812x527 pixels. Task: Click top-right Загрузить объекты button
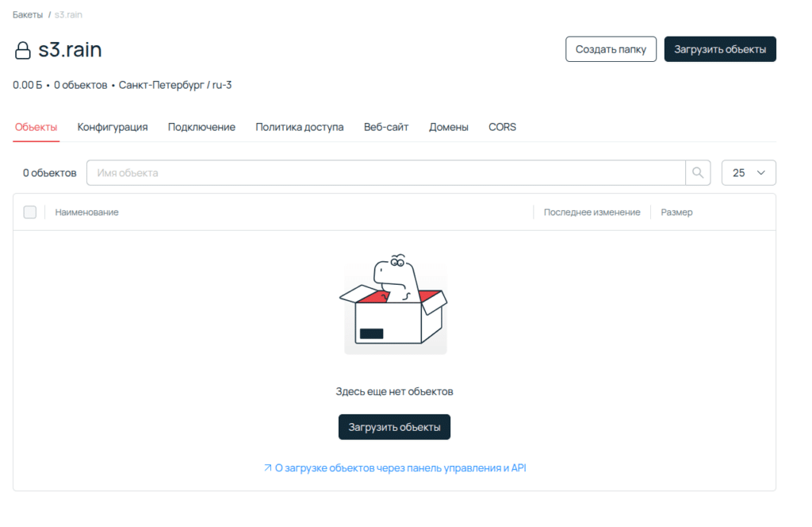[x=719, y=49]
